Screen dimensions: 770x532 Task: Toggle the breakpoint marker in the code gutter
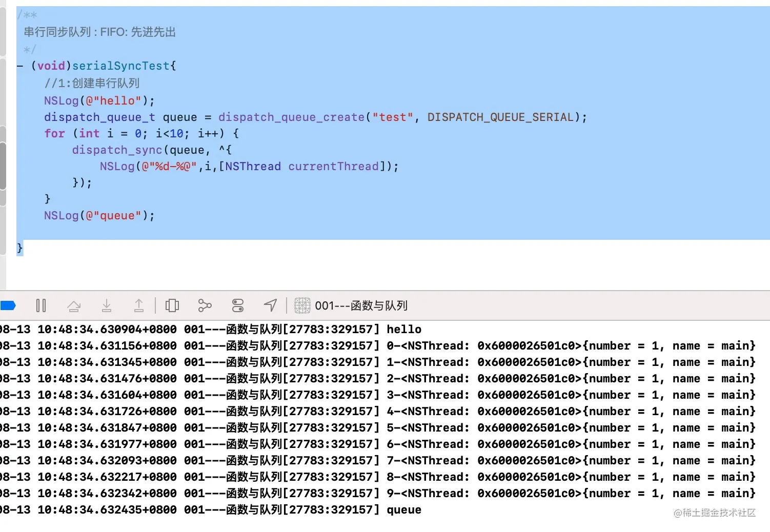(9, 66)
